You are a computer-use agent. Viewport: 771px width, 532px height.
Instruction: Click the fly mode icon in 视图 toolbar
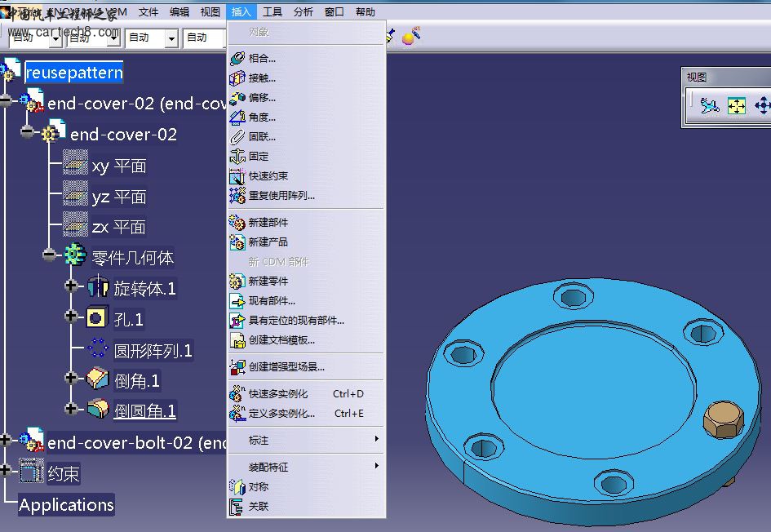tap(710, 106)
